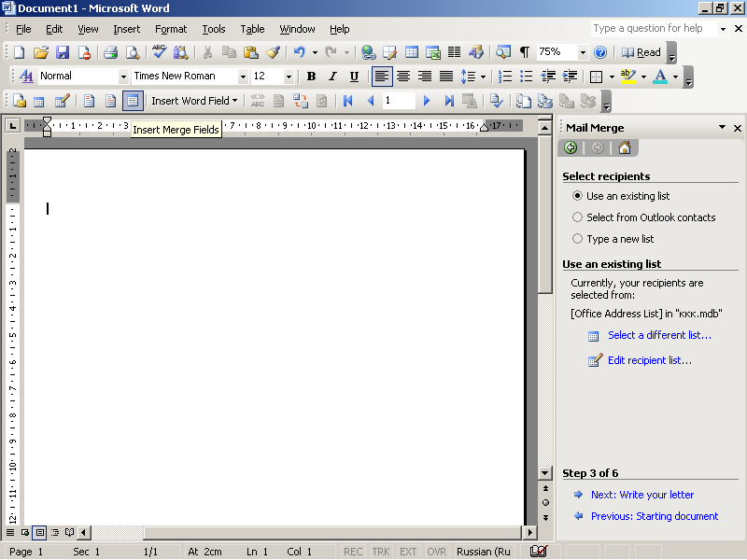Run spelling and grammar check
The width and height of the screenshot is (747, 560).
tap(159, 52)
